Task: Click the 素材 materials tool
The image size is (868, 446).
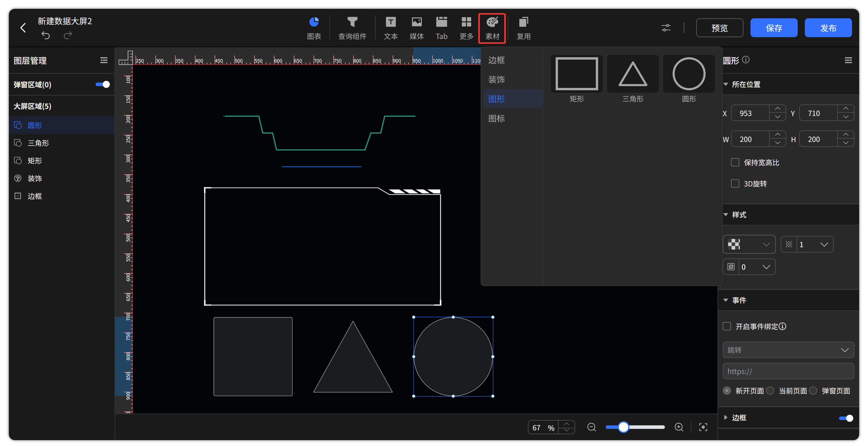Action: point(492,28)
